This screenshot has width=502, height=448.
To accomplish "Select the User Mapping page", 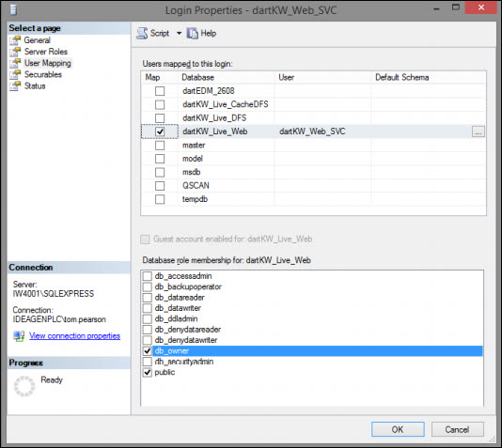I will 48,63.
